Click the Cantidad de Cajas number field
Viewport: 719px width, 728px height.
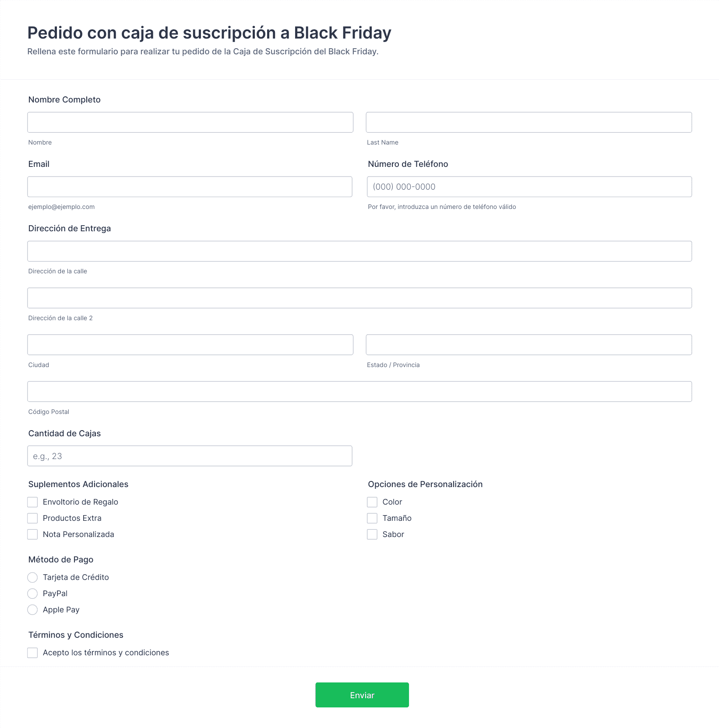click(x=190, y=456)
